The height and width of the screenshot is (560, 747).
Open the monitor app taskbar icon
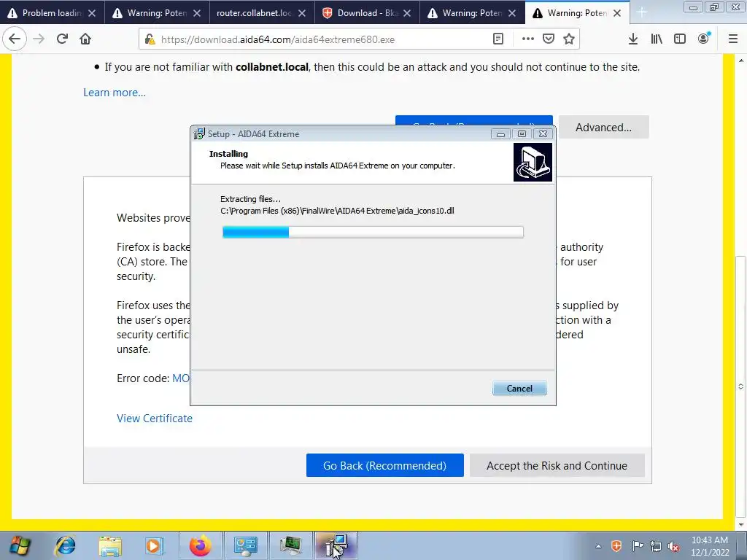(x=290, y=545)
